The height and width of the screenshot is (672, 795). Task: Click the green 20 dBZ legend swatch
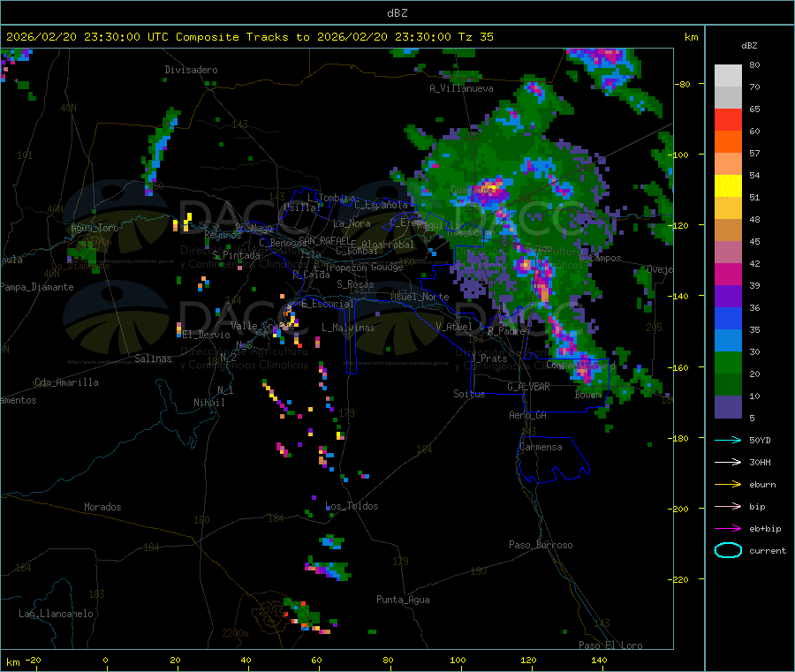(x=728, y=362)
